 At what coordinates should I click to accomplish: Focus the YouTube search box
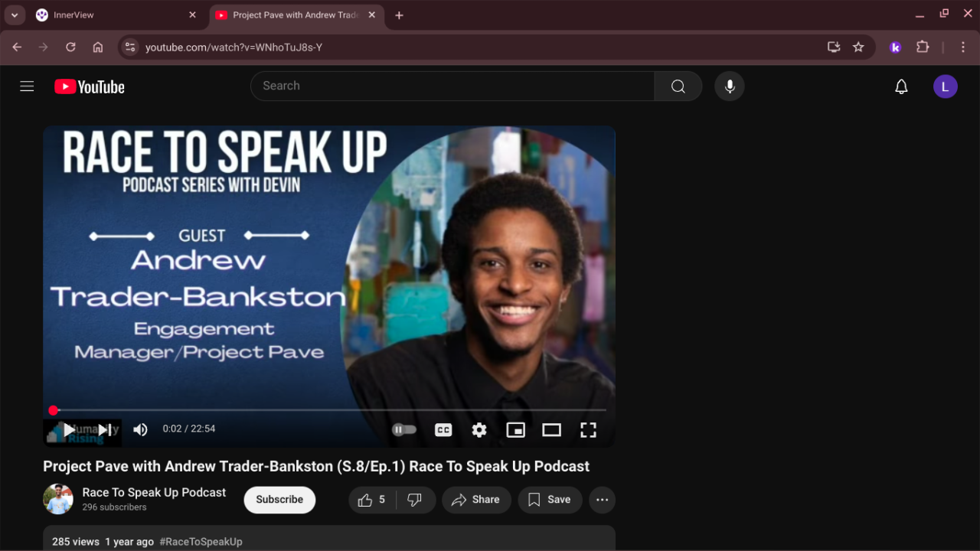(452, 86)
